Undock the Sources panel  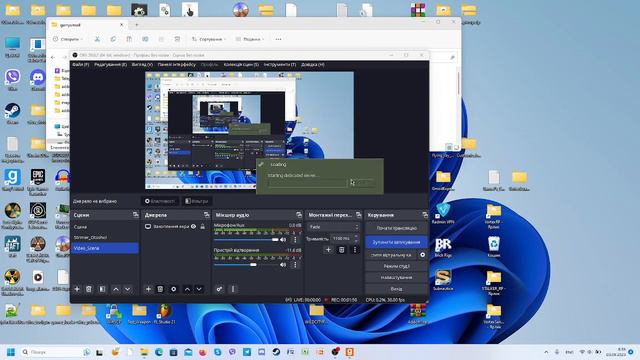(x=207, y=215)
